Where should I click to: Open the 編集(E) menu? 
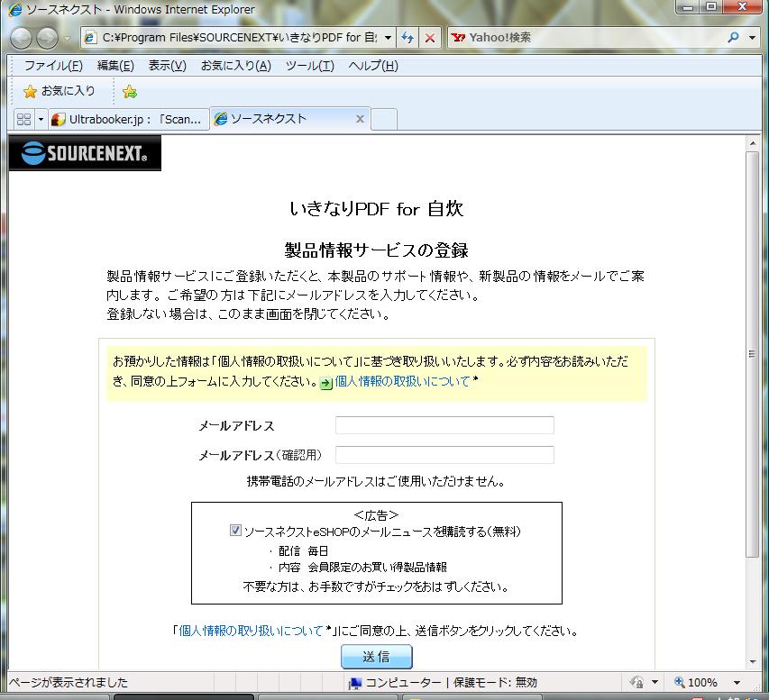[x=115, y=66]
